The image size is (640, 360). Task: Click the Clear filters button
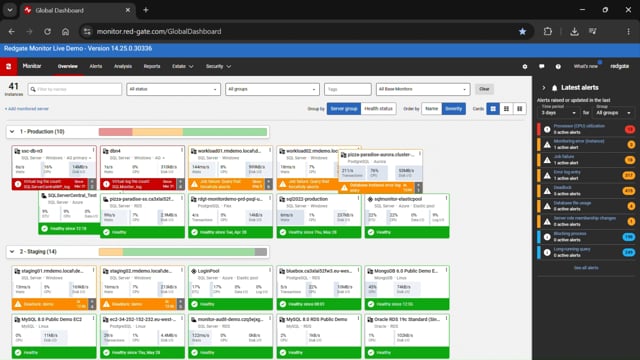click(x=484, y=89)
